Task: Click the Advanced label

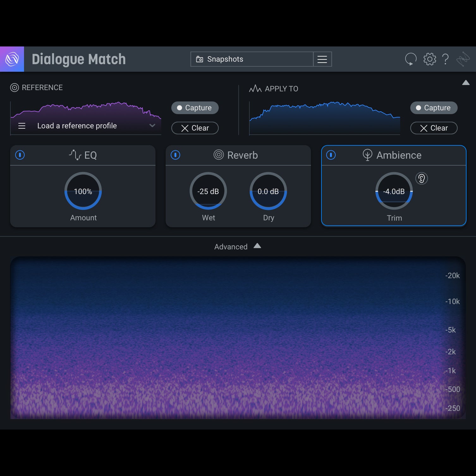Action: [x=231, y=247]
